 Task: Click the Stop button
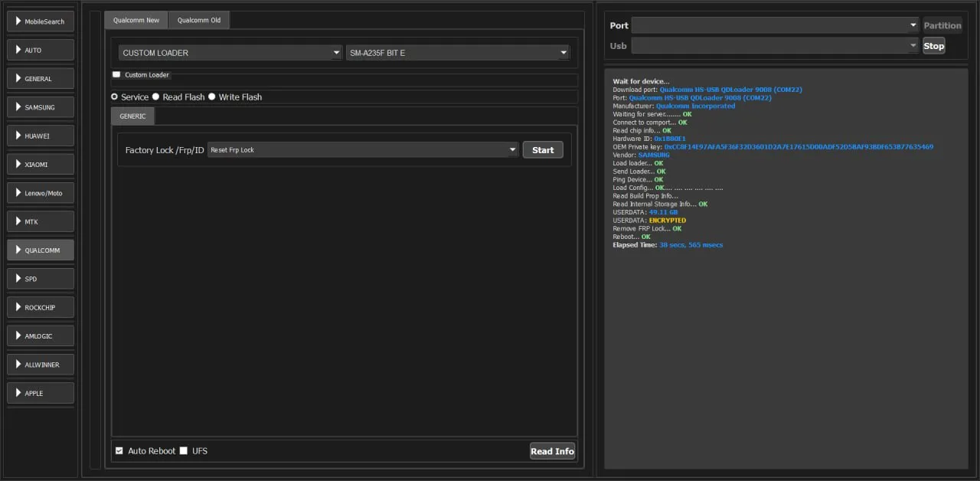(933, 46)
